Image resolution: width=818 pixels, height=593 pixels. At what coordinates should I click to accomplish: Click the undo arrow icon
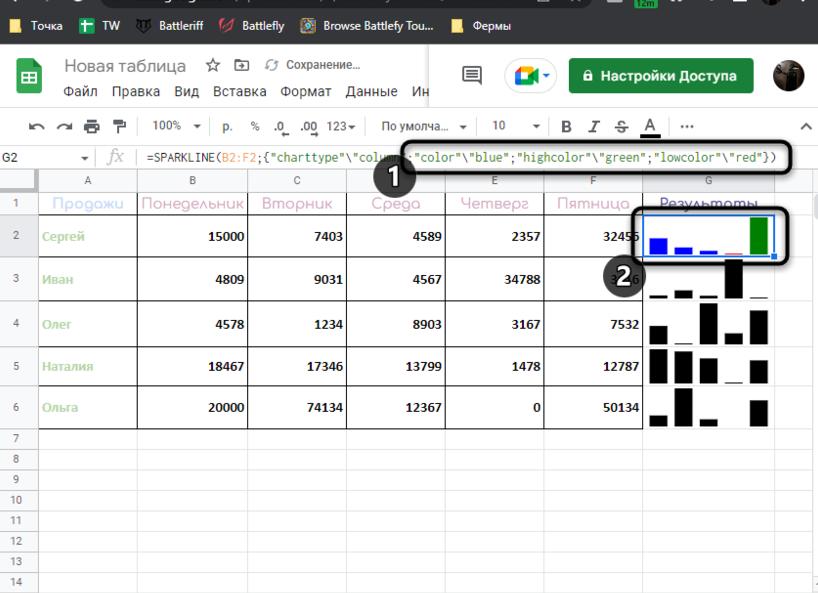click(x=37, y=126)
